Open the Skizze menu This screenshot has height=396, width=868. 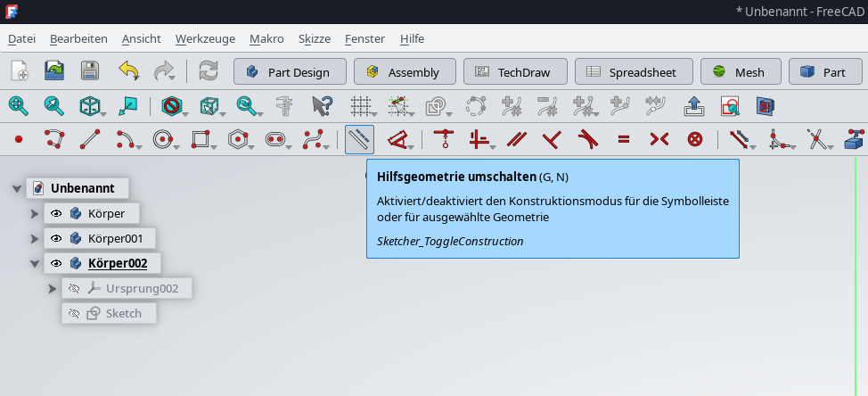pos(314,38)
